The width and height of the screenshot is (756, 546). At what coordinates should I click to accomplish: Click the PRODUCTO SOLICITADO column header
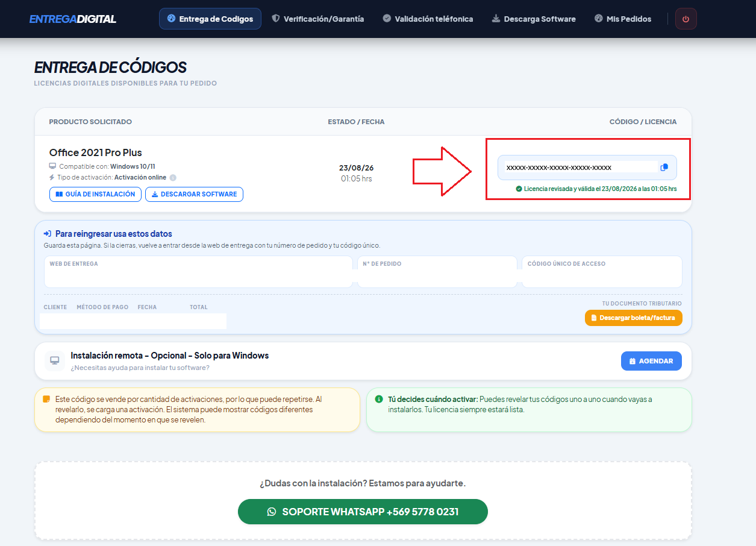(90, 122)
